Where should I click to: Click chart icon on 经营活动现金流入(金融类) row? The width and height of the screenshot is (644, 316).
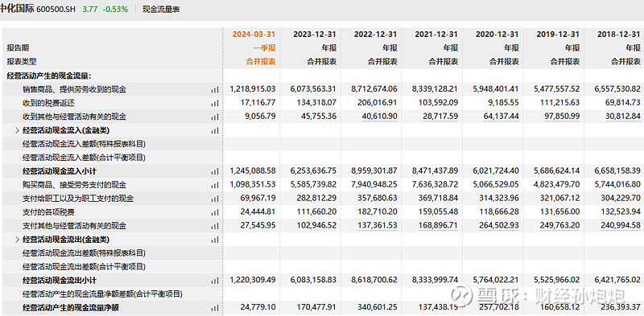214,130
